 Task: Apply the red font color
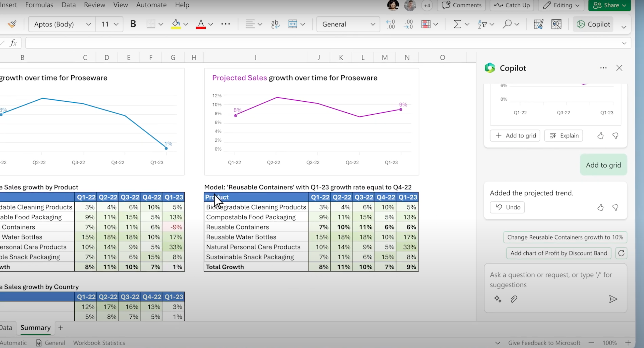point(201,24)
